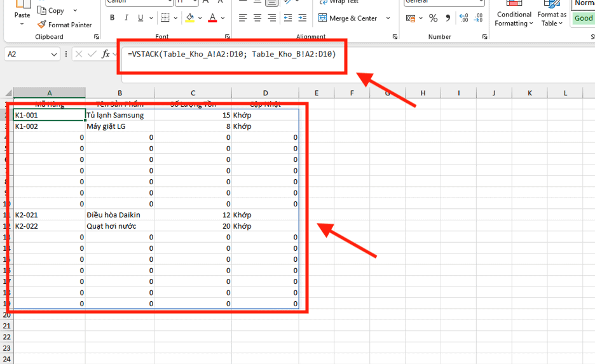Decrease indent
The width and height of the screenshot is (595, 364).
click(x=288, y=18)
